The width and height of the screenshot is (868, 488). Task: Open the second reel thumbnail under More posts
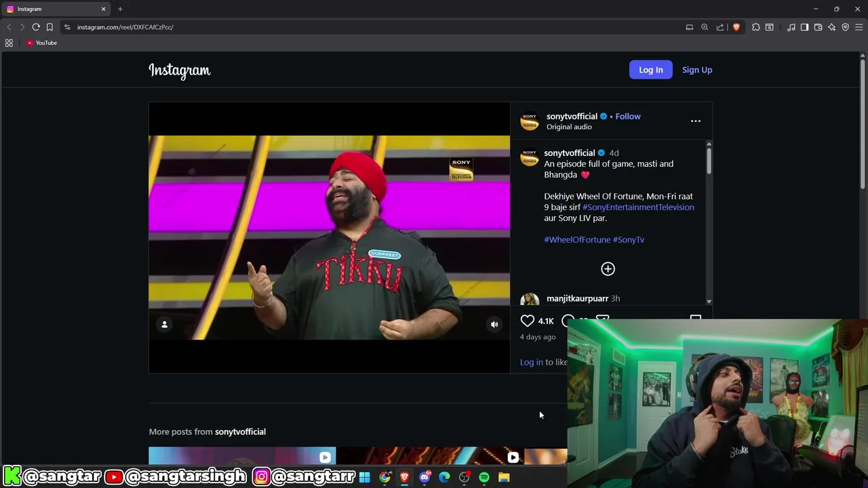coord(430,456)
